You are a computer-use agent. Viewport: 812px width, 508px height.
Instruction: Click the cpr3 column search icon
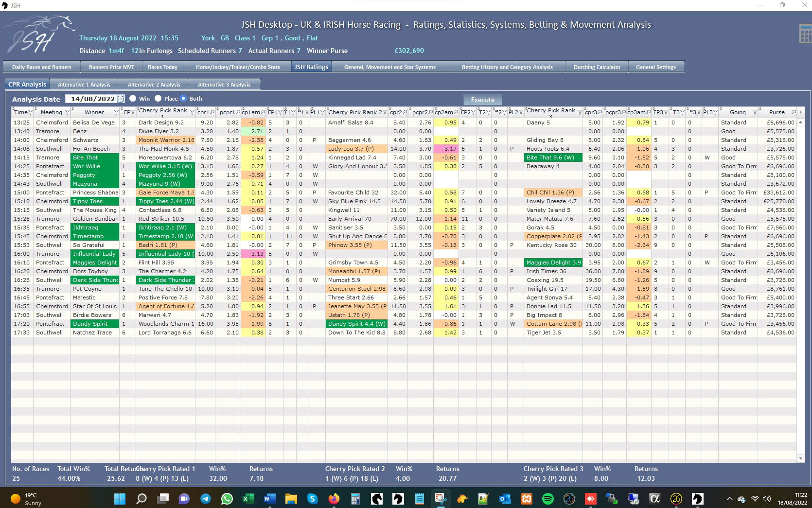(x=600, y=112)
